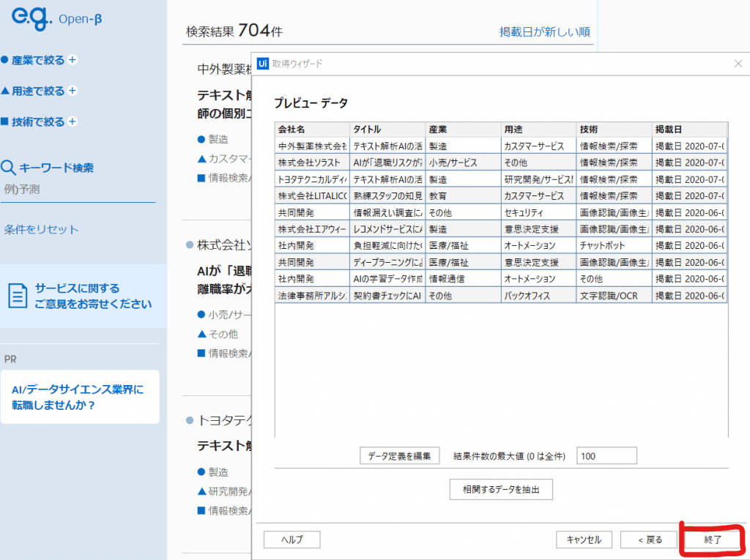Open ヘルプ in the wizard
Image resolution: width=750 pixels, height=560 pixels.
pos(292,540)
